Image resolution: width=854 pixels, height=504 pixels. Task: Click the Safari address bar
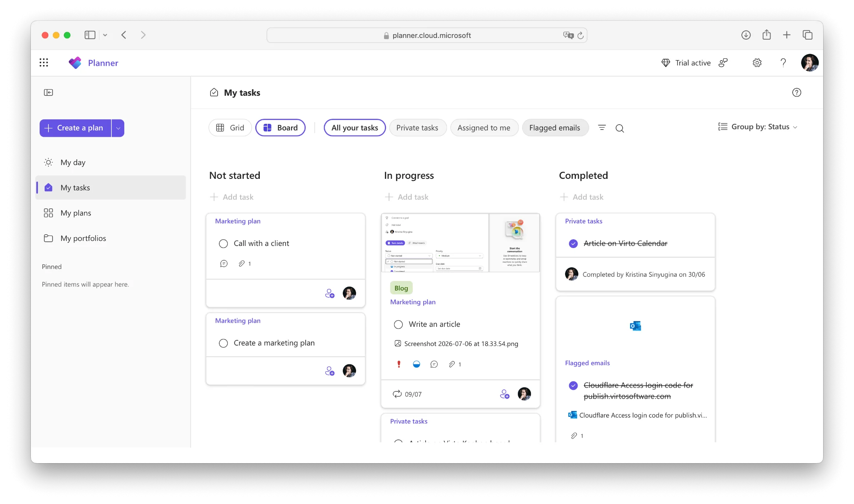(427, 35)
